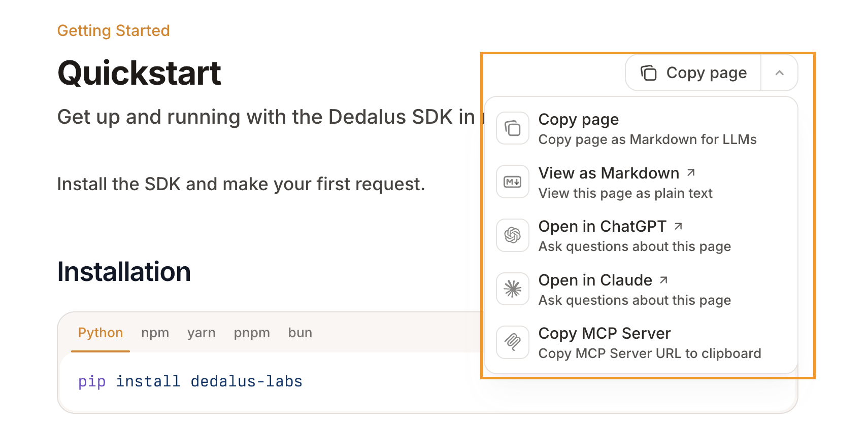This screenshot has height=428, width=868.
Task: Select the pip install command in the code block
Action: coord(190,381)
